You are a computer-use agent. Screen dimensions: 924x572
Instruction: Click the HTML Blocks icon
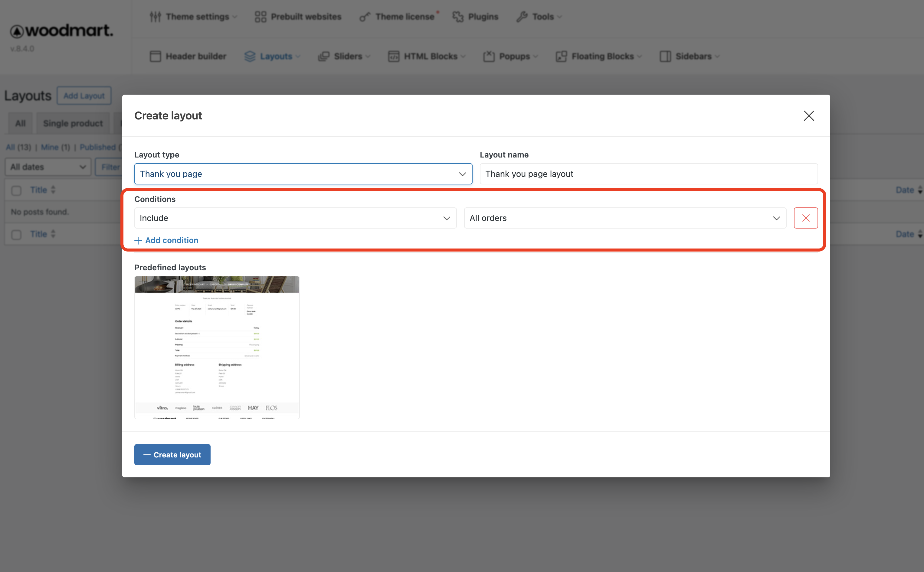[394, 56]
